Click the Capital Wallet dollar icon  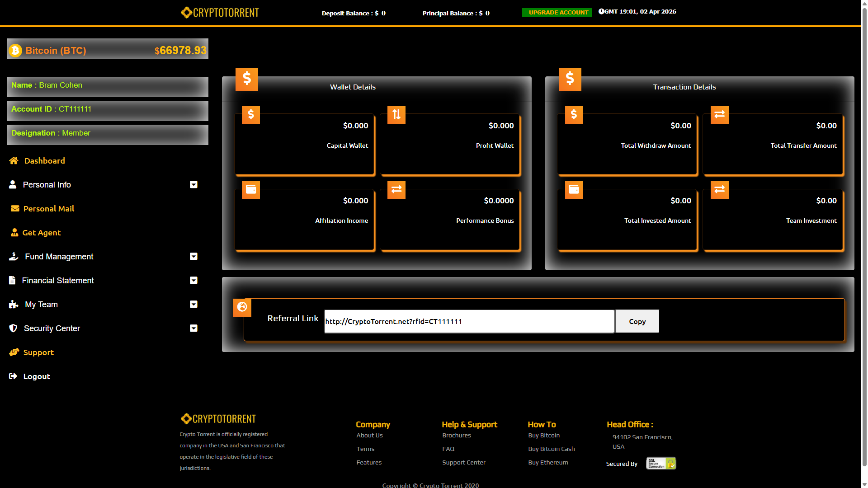pos(251,115)
